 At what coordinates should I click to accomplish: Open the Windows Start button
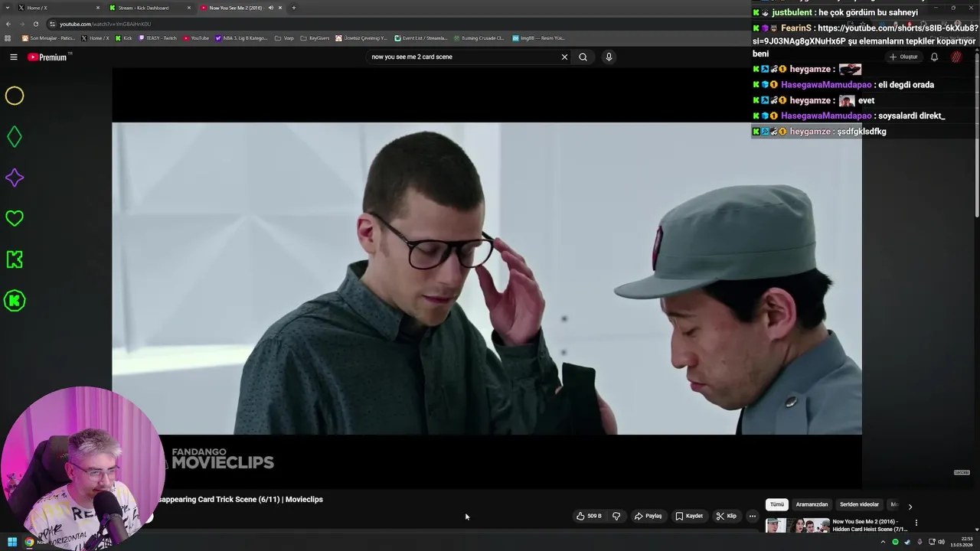point(12,542)
